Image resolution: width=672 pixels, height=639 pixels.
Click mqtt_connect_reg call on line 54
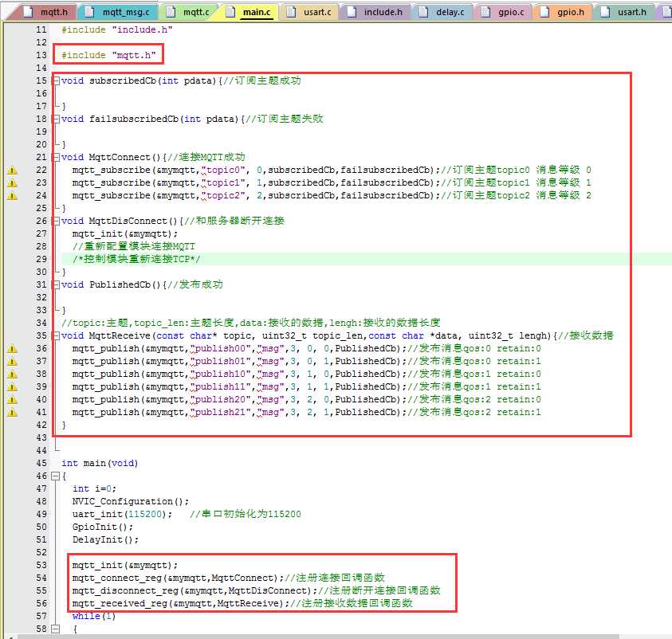click(178, 578)
